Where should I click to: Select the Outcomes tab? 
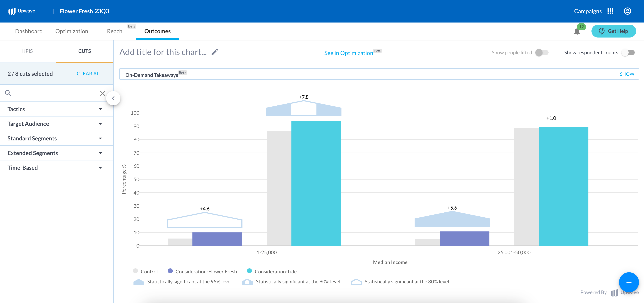[157, 31]
